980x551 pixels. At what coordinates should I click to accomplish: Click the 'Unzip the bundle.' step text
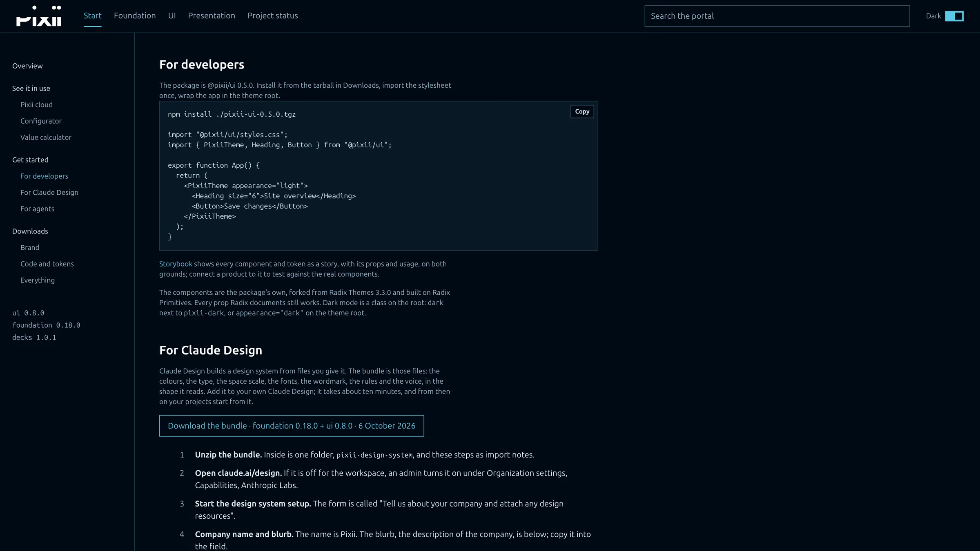(x=228, y=455)
